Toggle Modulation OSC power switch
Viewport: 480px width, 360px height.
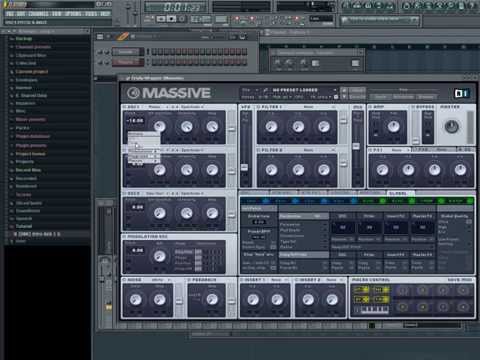tap(125, 236)
